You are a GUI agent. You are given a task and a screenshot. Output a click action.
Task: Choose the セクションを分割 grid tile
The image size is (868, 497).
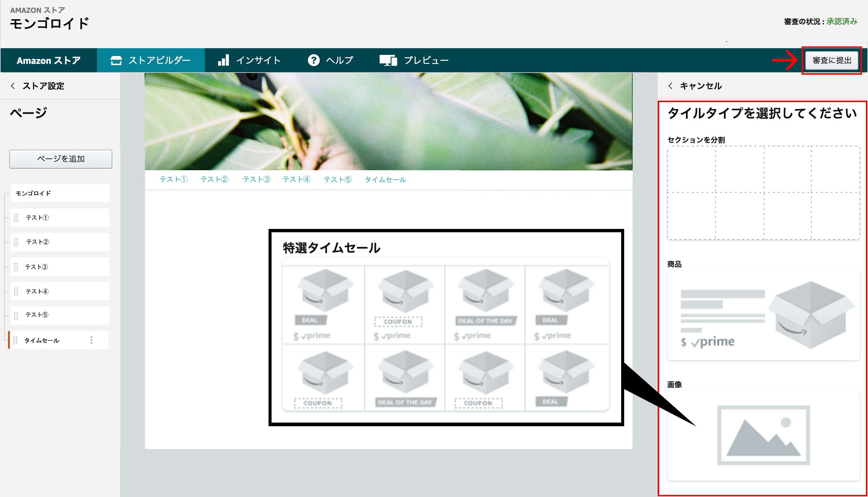click(x=763, y=193)
